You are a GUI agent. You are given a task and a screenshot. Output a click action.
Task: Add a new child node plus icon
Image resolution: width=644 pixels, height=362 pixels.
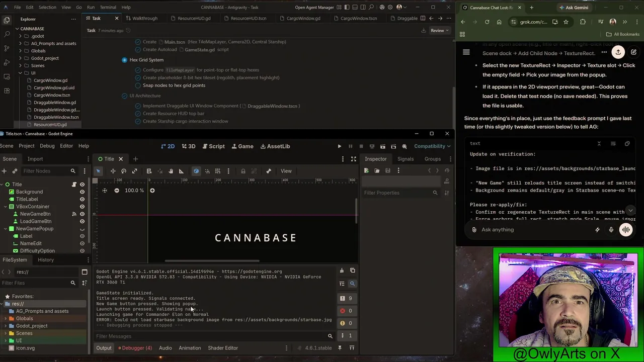[x=5, y=171]
